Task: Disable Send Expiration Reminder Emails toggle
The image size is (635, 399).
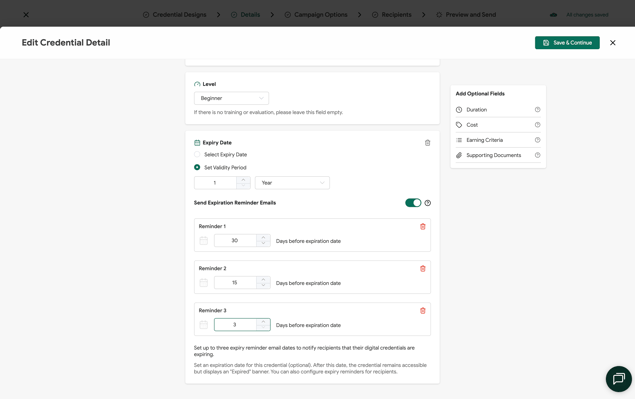Action: coord(413,203)
